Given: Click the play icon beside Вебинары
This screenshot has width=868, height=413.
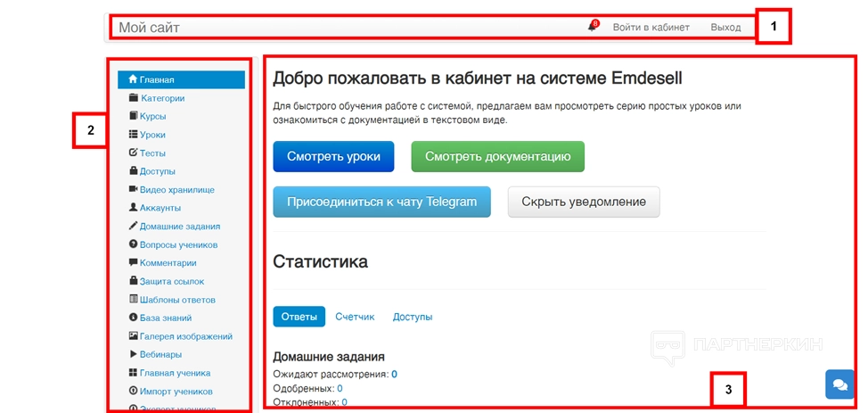Looking at the screenshot, I should click(133, 354).
